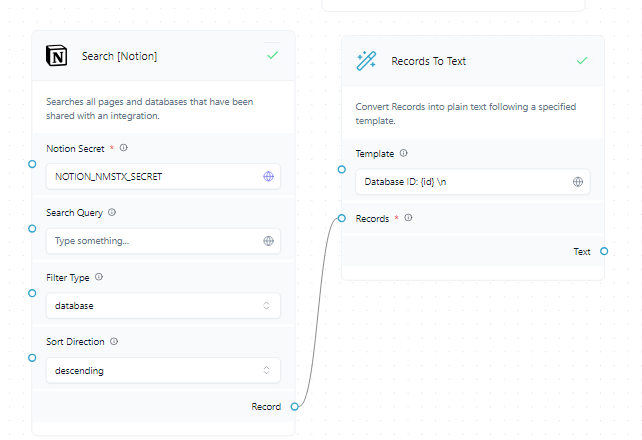Image resolution: width=642 pixels, height=440 pixels.
Task: Click the Records To Text wand icon
Action: tap(367, 61)
